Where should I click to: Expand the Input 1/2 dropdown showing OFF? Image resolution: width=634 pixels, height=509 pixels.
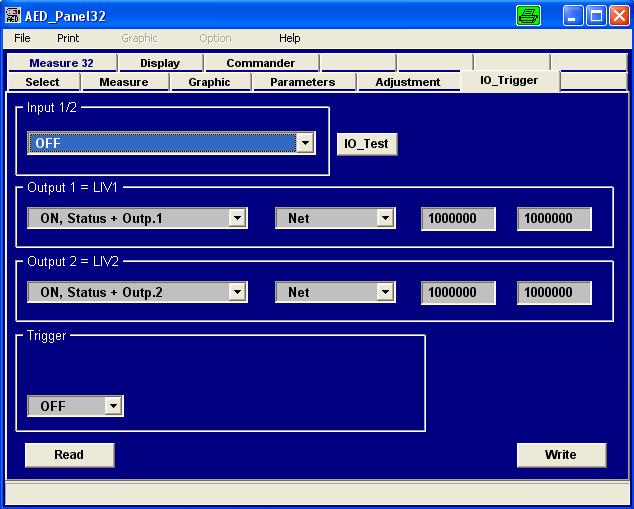306,143
